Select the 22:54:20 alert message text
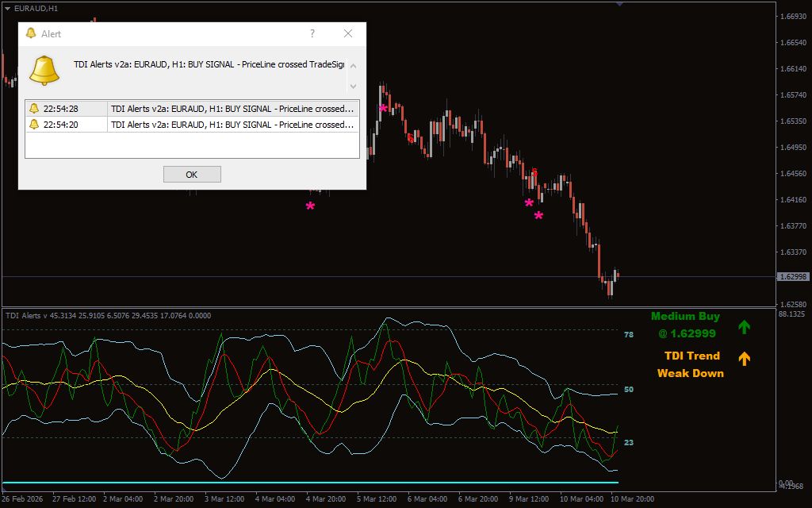This screenshot has height=508, width=812. 232,125
